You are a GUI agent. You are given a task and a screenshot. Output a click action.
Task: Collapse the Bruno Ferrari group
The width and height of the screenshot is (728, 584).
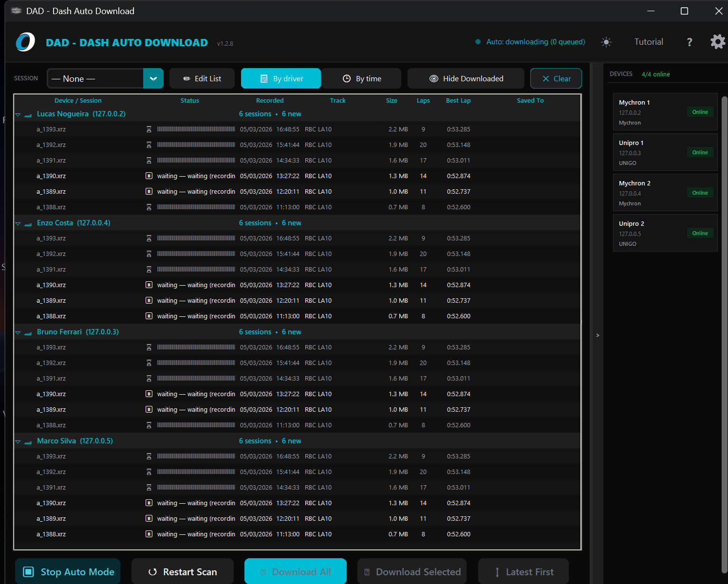click(18, 332)
